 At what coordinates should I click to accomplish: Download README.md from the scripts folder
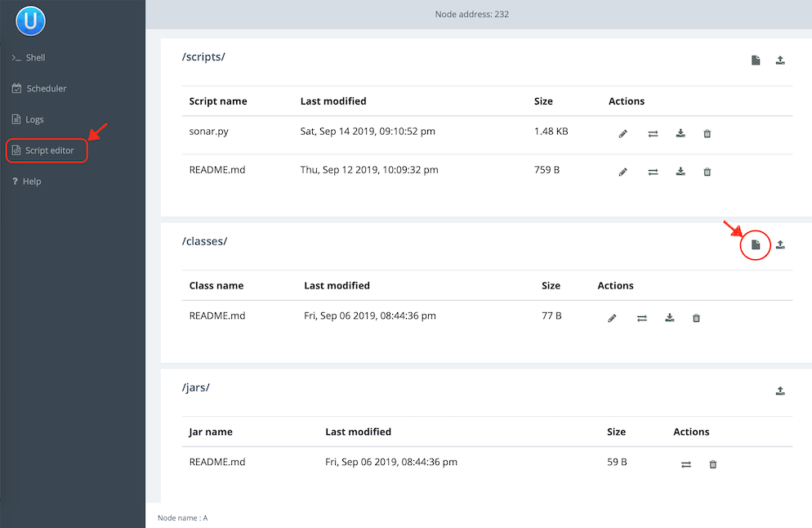pyautogui.click(x=680, y=172)
